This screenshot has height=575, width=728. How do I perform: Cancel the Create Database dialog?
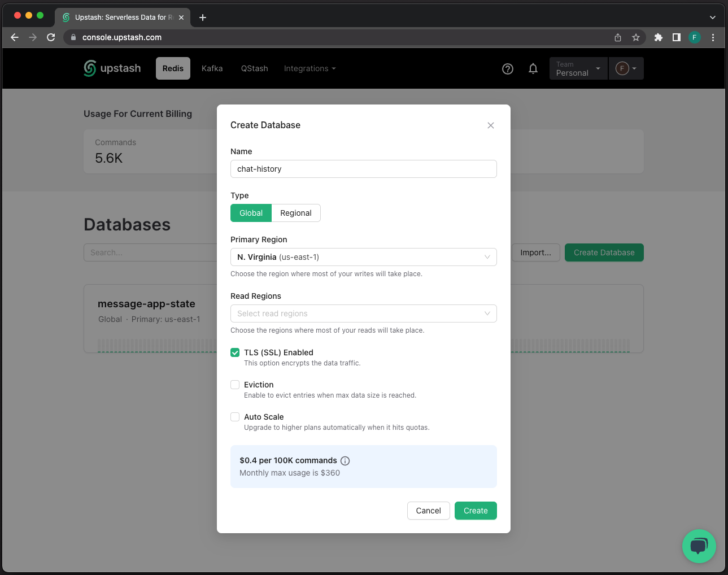coord(428,511)
